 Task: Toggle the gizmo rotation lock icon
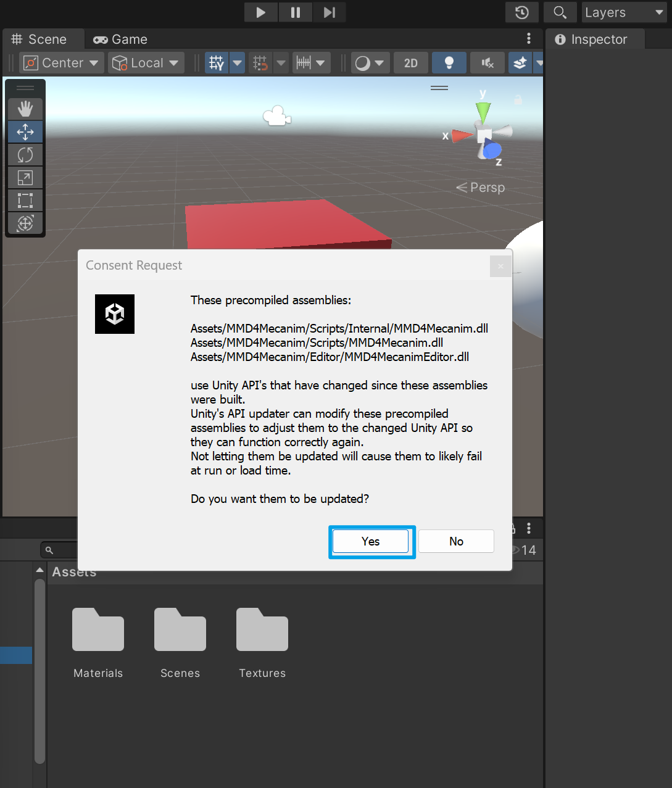click(518, 99)
